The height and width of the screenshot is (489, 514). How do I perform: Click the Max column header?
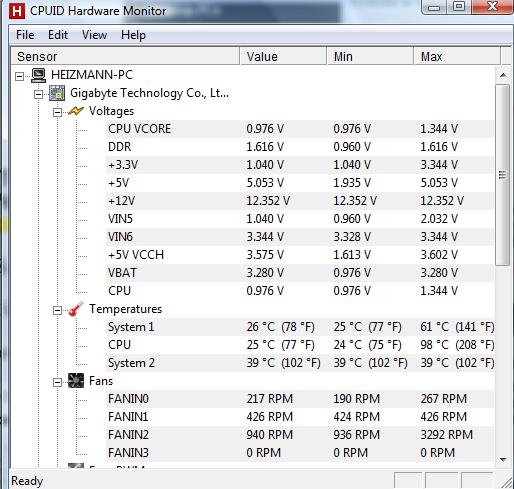coord(457,56)
